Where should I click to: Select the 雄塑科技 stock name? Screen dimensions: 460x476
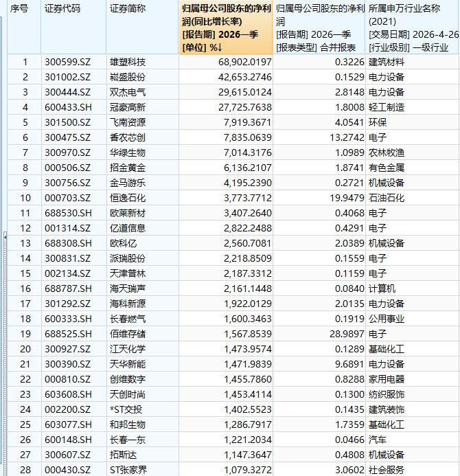click(128, 62)
